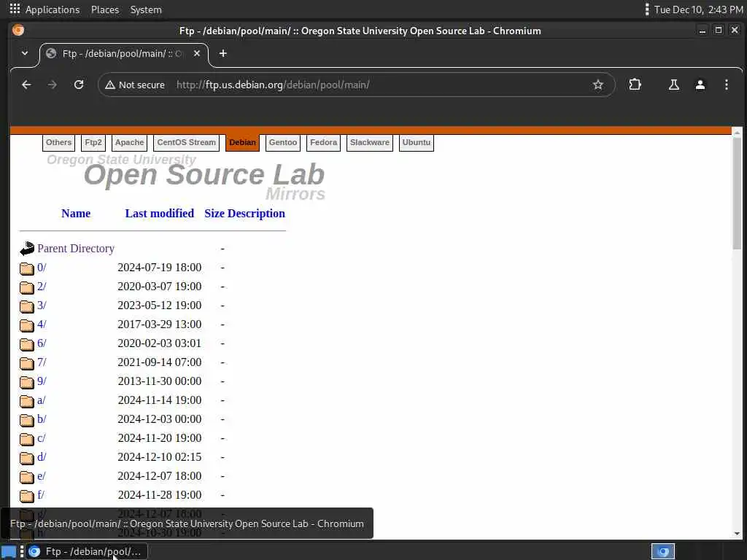Click the folder icon for d/
The height and width of the screenshot is (560, 747).
27,458
